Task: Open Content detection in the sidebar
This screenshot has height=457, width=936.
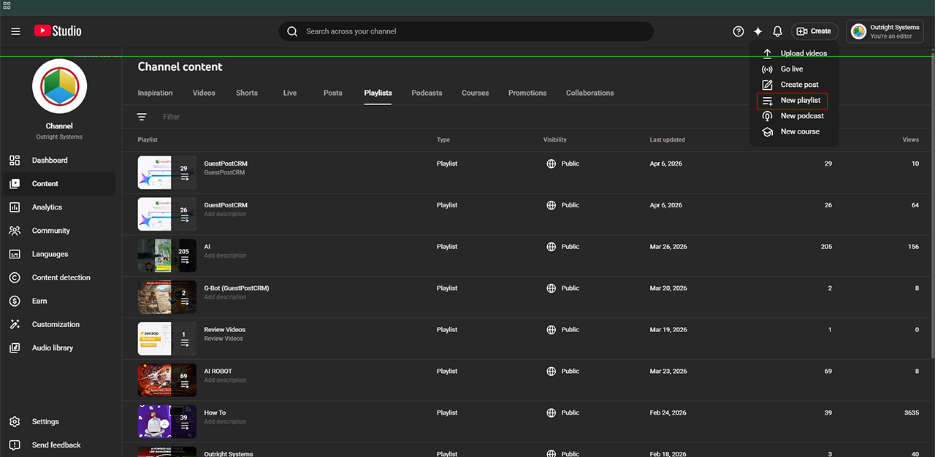Action: pos(60,277)
